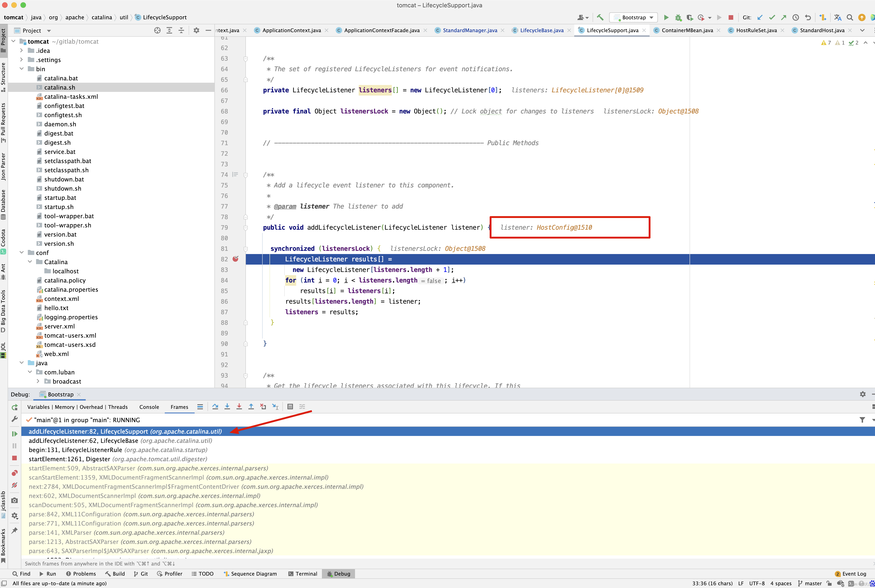Click the master Git branch widget
This screenshot has height=588, width=875.
[x=810, y=583]
